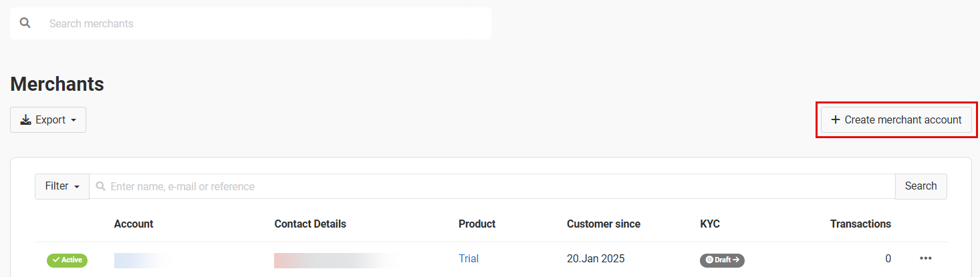Click the download icon on Export button
The height and width of the screenshot is (277, 980).
point(26,120)
